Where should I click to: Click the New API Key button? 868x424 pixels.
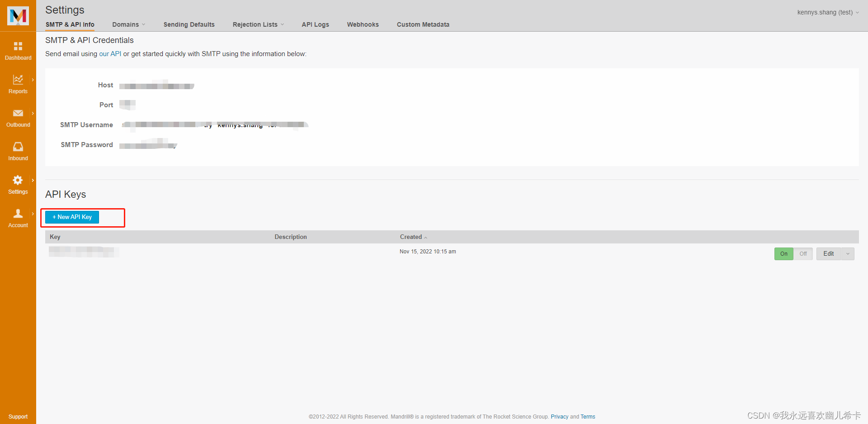[x=71, y=217]
